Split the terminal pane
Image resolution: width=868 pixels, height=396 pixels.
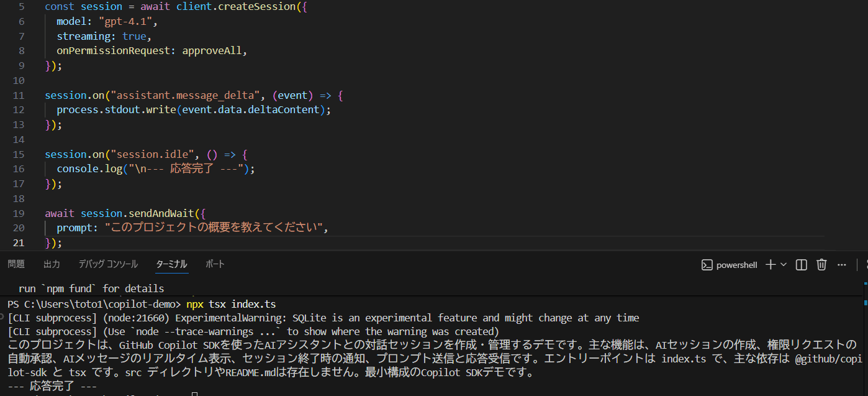[802, 265]
